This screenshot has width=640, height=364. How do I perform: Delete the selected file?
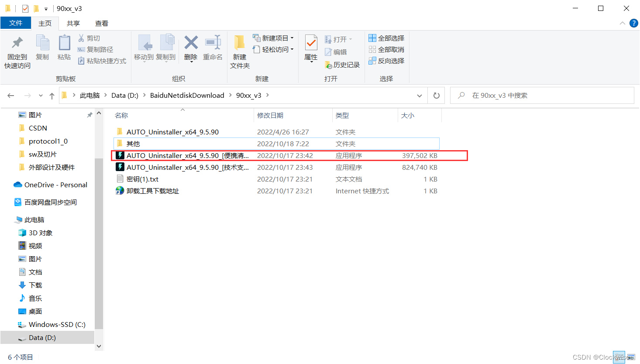point(191,48)
